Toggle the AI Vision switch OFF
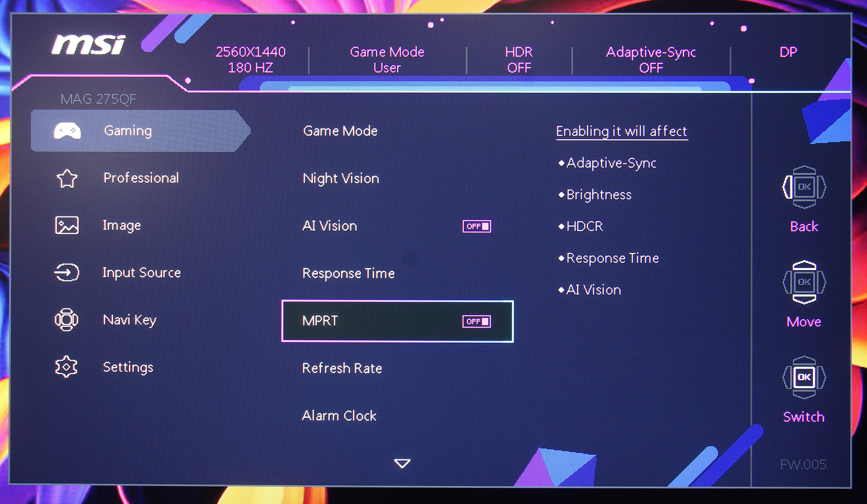The width and height of the screenshot is (867, 504). click(477, 226)
